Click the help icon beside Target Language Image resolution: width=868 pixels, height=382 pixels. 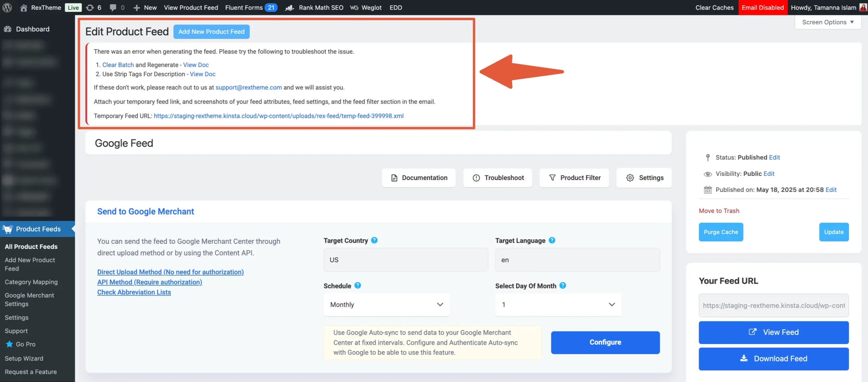552,240
